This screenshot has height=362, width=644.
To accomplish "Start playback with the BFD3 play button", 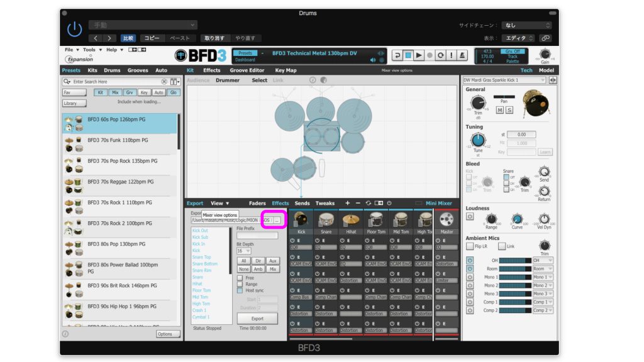I will point(419,55).
